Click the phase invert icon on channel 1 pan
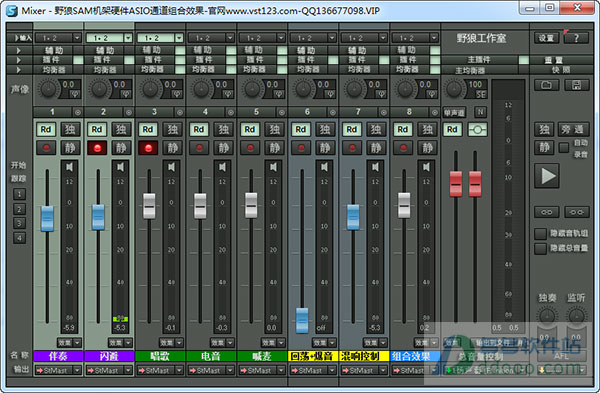Screen dimensions: 600x393 (75, 93)
